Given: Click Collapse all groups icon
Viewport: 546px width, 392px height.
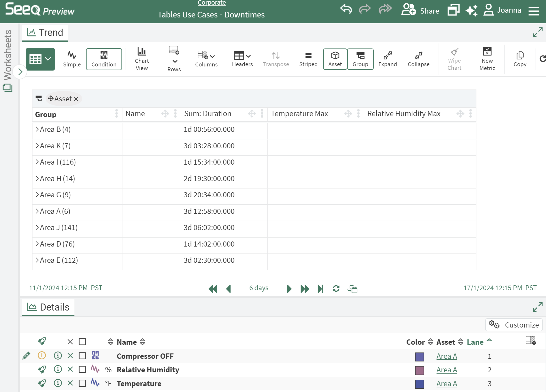Looking at the screenshot, I should (418, 59).
